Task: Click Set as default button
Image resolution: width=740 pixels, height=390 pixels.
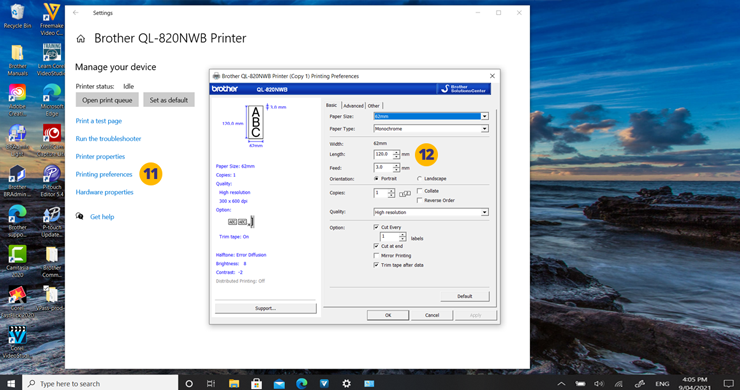Action: point(168,100)
